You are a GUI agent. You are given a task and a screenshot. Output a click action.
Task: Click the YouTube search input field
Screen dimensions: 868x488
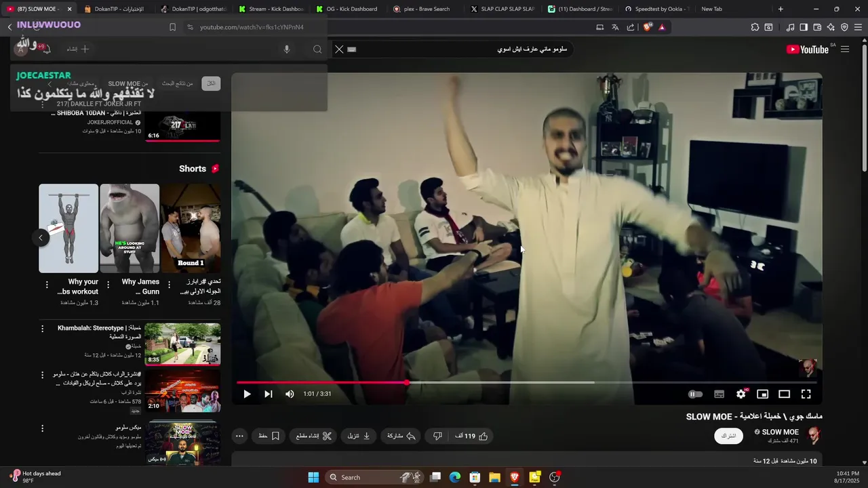tap(461, 49)
